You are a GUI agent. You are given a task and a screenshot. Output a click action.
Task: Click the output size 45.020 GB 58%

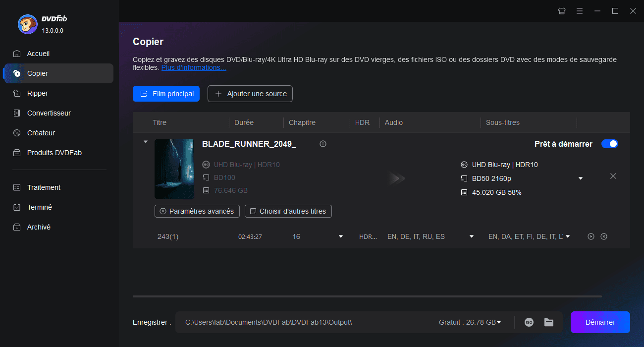point(497,192)
